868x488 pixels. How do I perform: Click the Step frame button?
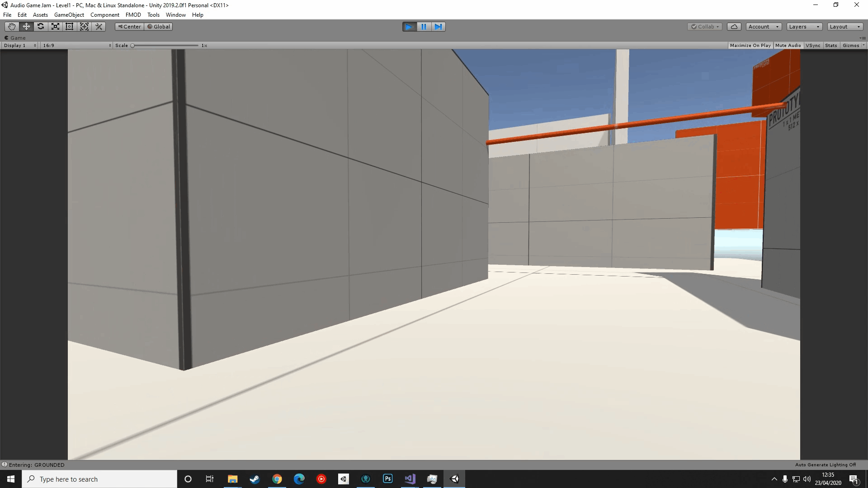pyautogui.click(x=438, y=27)
